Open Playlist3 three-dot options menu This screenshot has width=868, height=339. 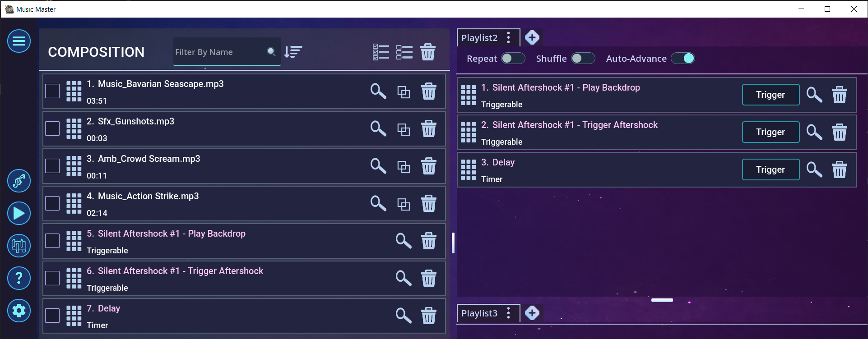click(x=509, y=313)
